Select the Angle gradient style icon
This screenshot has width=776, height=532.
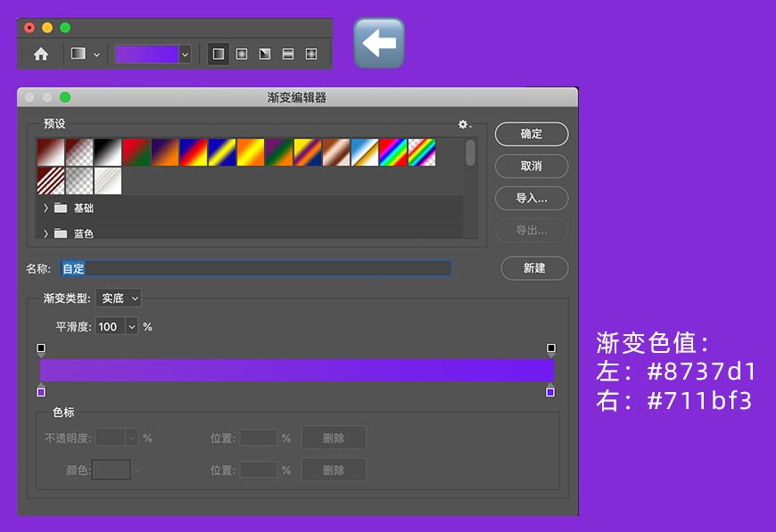pyautogui.click(x=264, y=53)
